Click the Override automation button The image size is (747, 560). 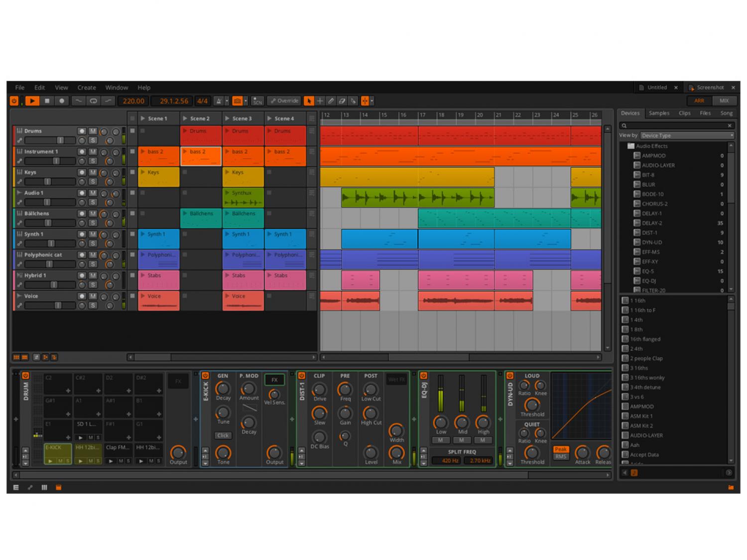point(284,101)
